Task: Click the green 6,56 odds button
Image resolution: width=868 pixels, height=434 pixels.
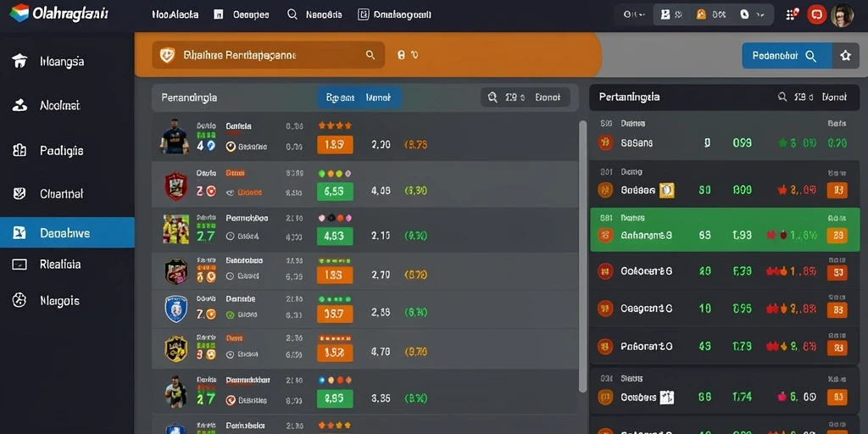Action: coord(335,191)
